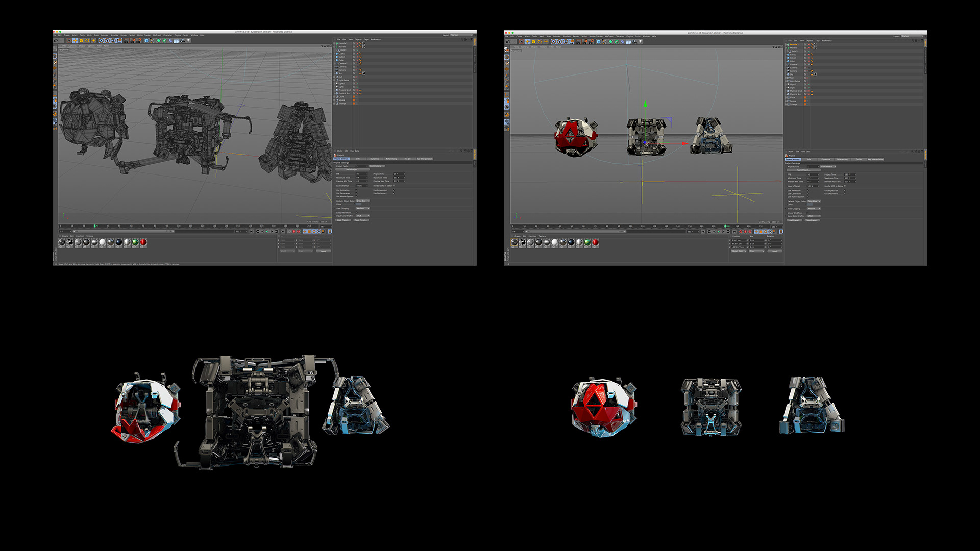Viewport: 980px width, 551px height.
Task: Click the Cube primitive icon in right window toolbar
Action: click(x=598, y=42)
